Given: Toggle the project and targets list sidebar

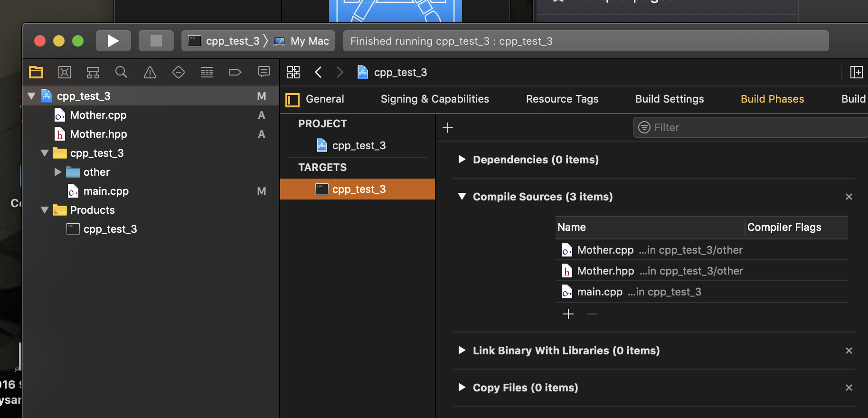Looking at the screenshot, I should (x=292, y=100).
